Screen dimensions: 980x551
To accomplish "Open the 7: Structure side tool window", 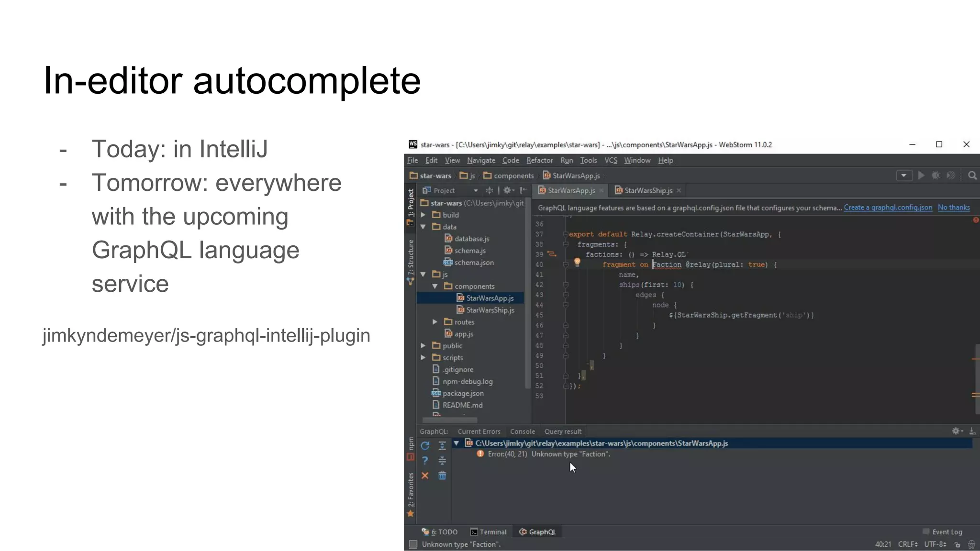I will point(411,262).
